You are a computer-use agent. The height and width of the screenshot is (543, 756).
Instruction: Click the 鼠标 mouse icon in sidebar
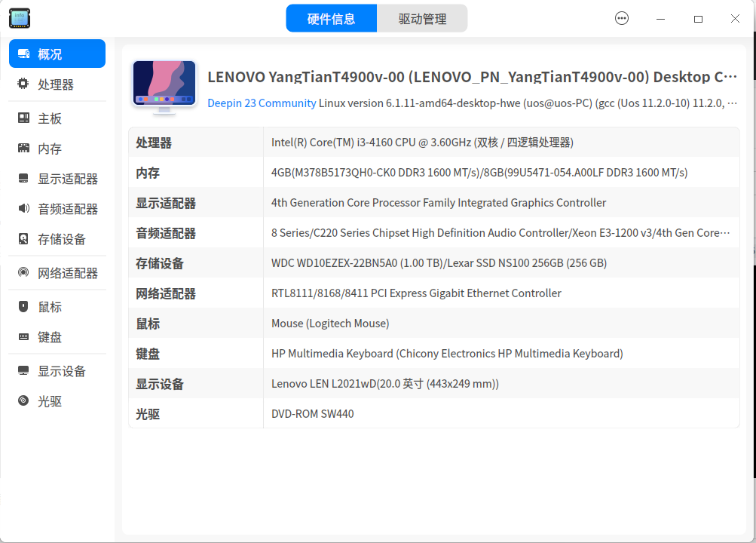(x=23, y=306)
